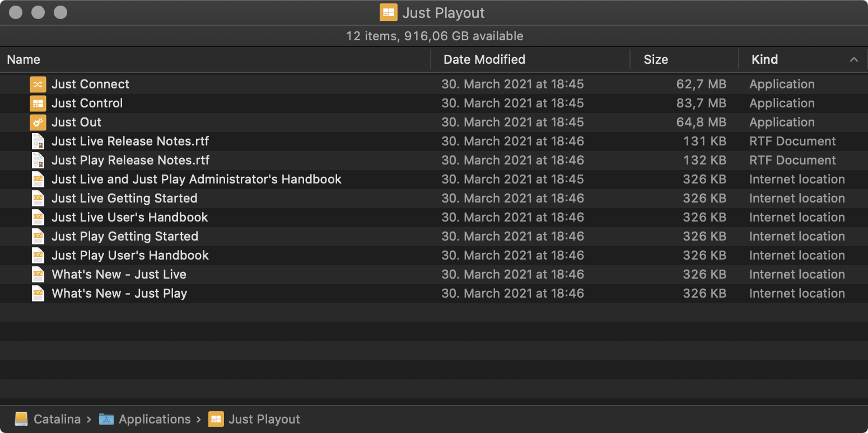Click the What's New - Just Live icon

point(38,274)
